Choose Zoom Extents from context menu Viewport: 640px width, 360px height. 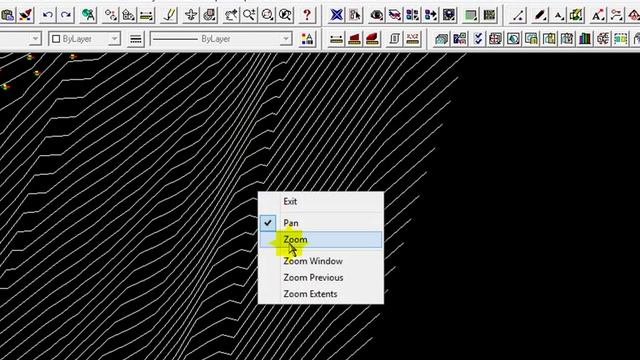(x=321, y=293)
